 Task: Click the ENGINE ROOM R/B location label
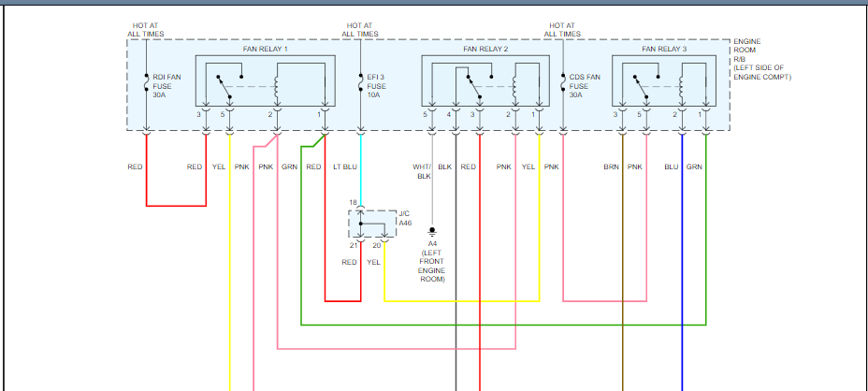coord(762,59)
